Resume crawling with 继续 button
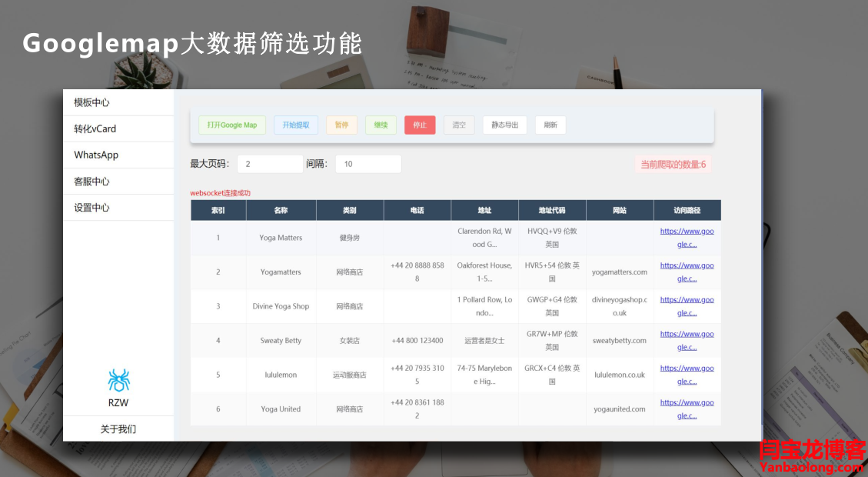The width and height of the screenshot is (868, 477). [381, 125]
